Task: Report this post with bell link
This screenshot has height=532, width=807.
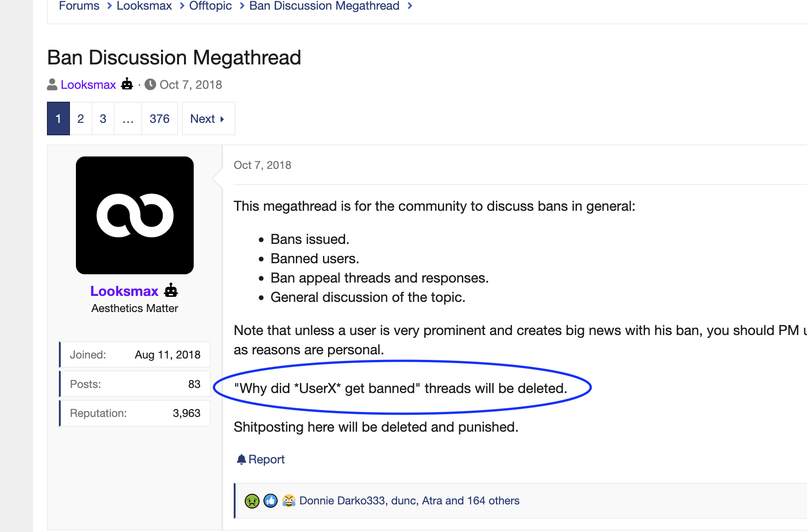Action: [261, 459]
